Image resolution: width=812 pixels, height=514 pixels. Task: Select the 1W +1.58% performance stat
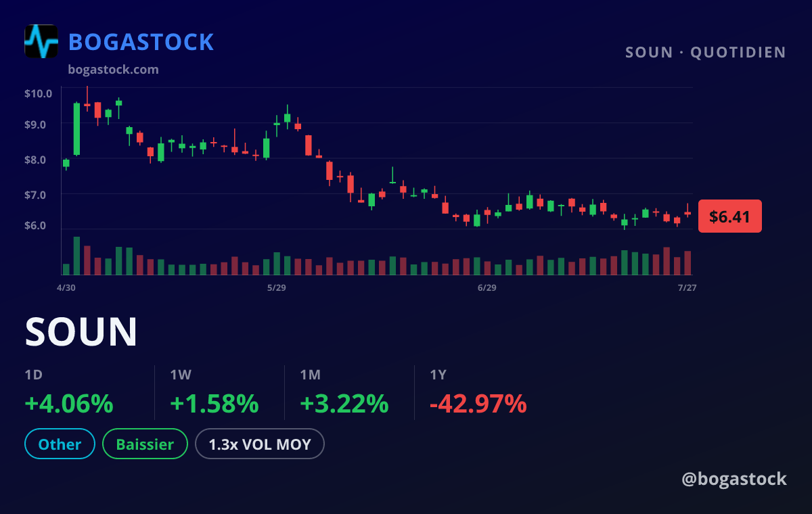[x=215, y=393]
